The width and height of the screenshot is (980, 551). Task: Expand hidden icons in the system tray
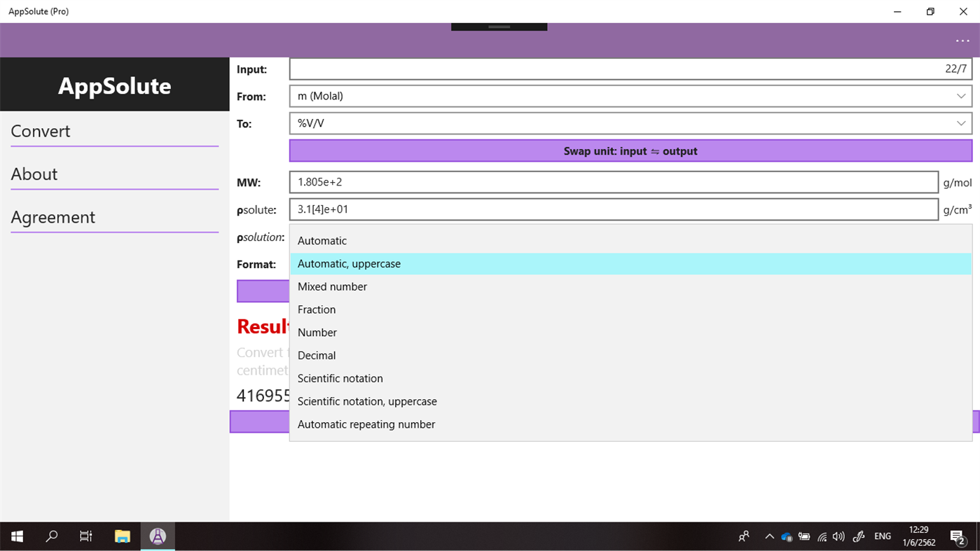(769, 536)
